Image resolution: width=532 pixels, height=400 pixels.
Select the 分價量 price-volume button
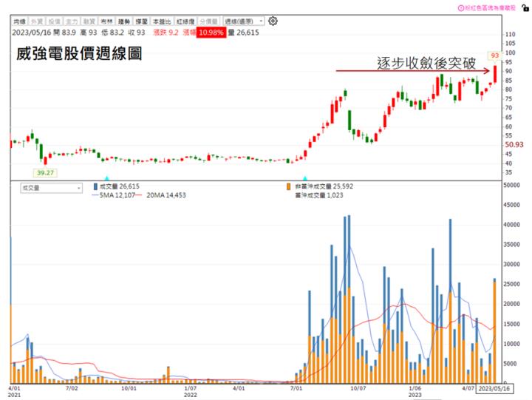[209, 21]
